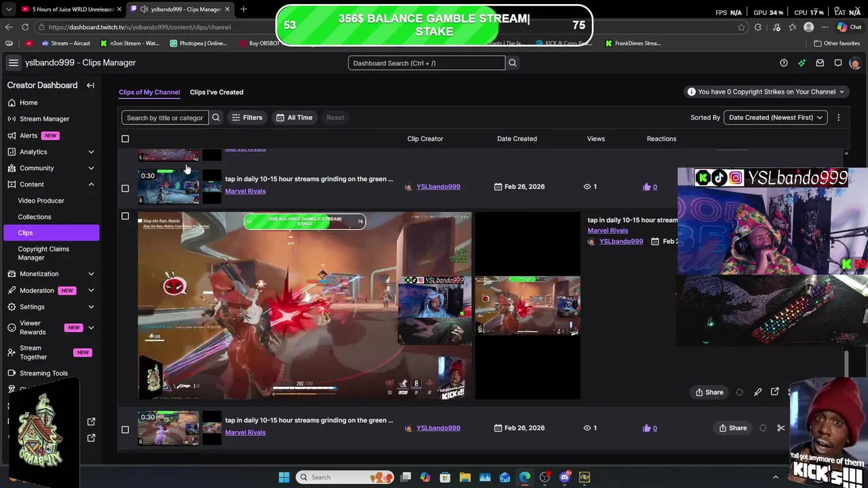This screenshot has width=868, height=488.
Task: Play the expanded Marvel Rivals clip preview
Action: coord(304,306)
